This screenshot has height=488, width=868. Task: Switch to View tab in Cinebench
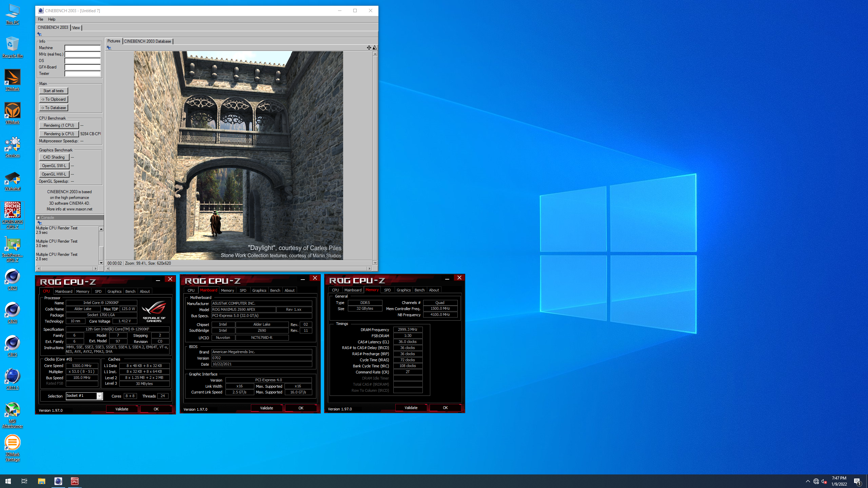tap(76, 28)
